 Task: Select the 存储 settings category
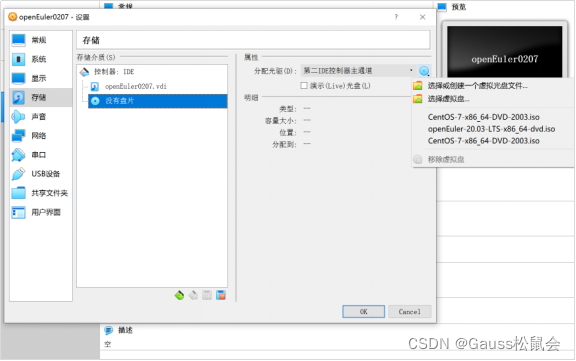tap(40, 97)
